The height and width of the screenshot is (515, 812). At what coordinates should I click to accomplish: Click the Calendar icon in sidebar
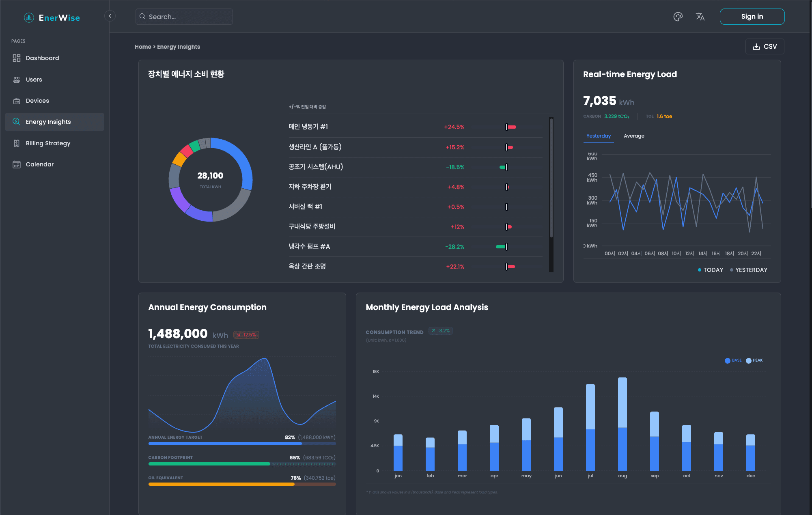pyautogui.click(x=17, y=164)
